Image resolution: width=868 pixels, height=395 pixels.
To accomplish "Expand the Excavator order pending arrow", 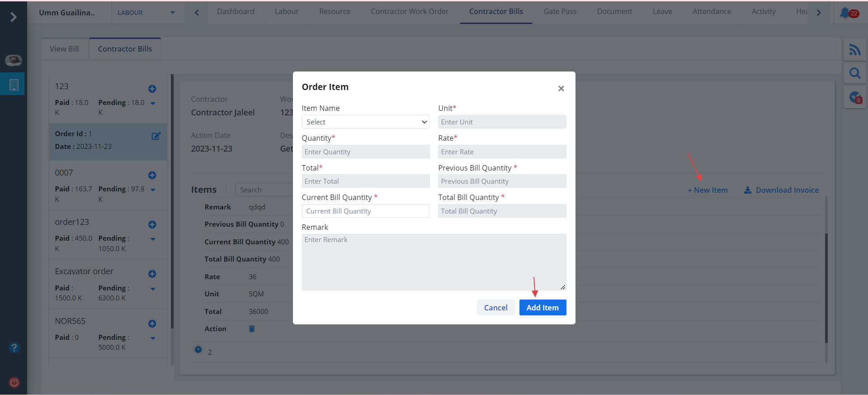I will pyautogui.click(x=153, y=289).
